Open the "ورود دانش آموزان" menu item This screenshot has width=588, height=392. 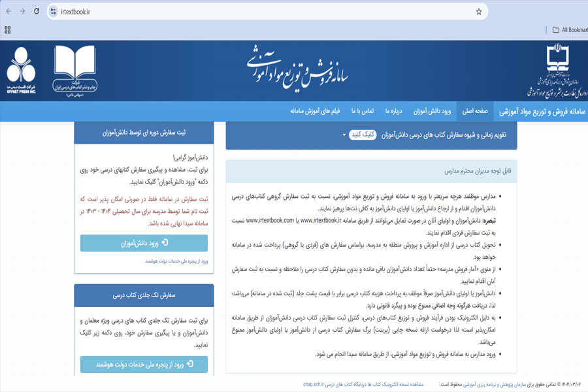click(432, 111)
